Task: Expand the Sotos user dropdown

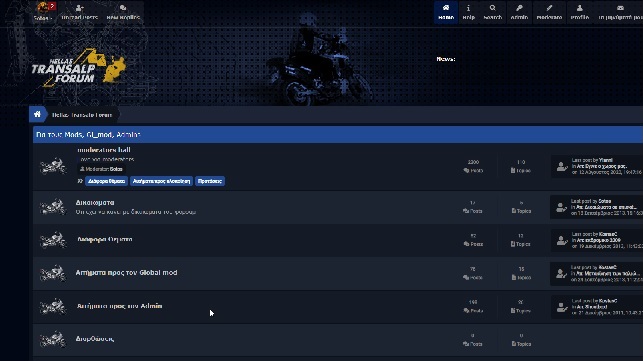Action: [x=43, y=12]
